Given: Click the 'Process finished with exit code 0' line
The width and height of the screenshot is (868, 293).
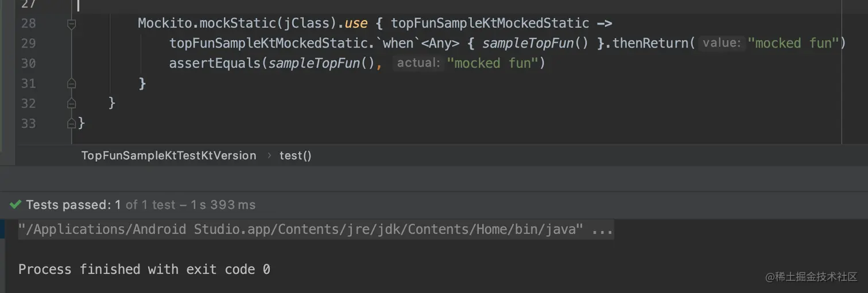Looking at the screenshot, I should point(144,269).
